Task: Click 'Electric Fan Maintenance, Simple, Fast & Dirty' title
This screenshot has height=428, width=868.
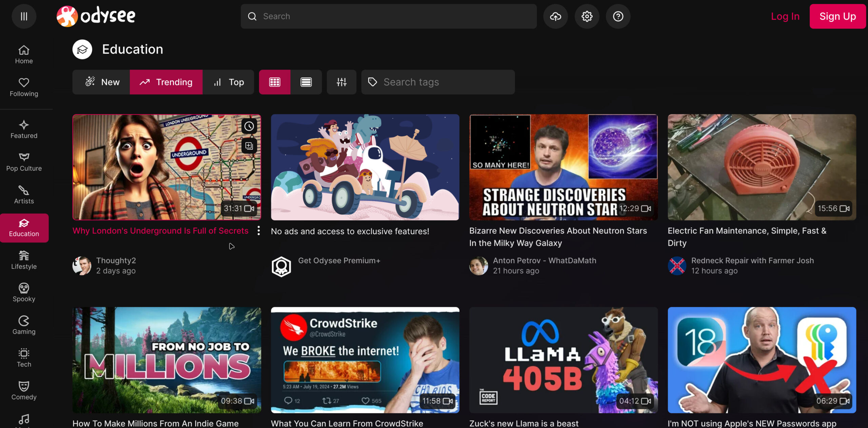Action: pyautogui.click(x=747, y=237)
